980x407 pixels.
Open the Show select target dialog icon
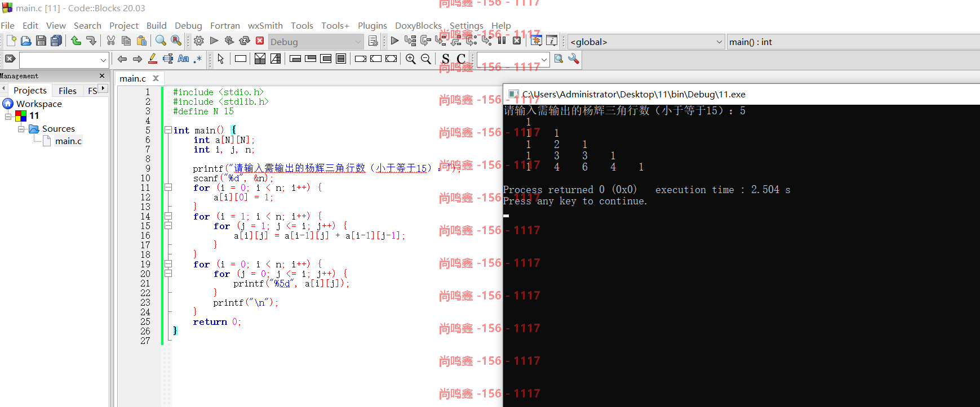coord(373,41)
